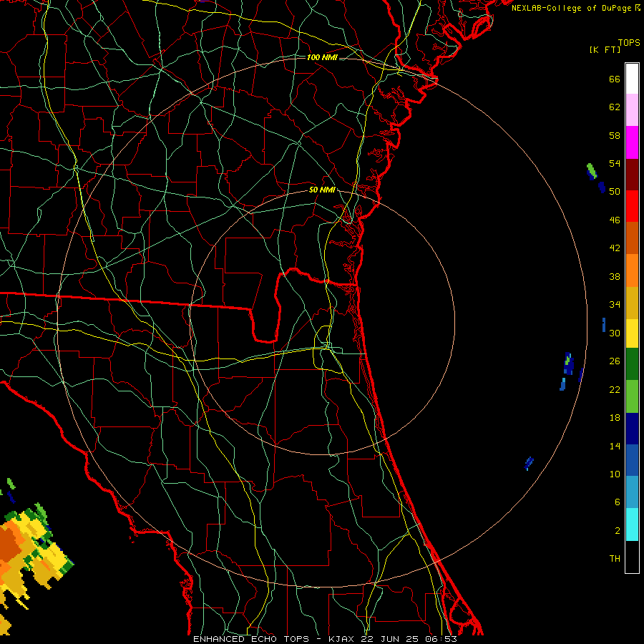Click the "6" legend value
This screenshot has height=644, width=644.
tap(617, 502)
